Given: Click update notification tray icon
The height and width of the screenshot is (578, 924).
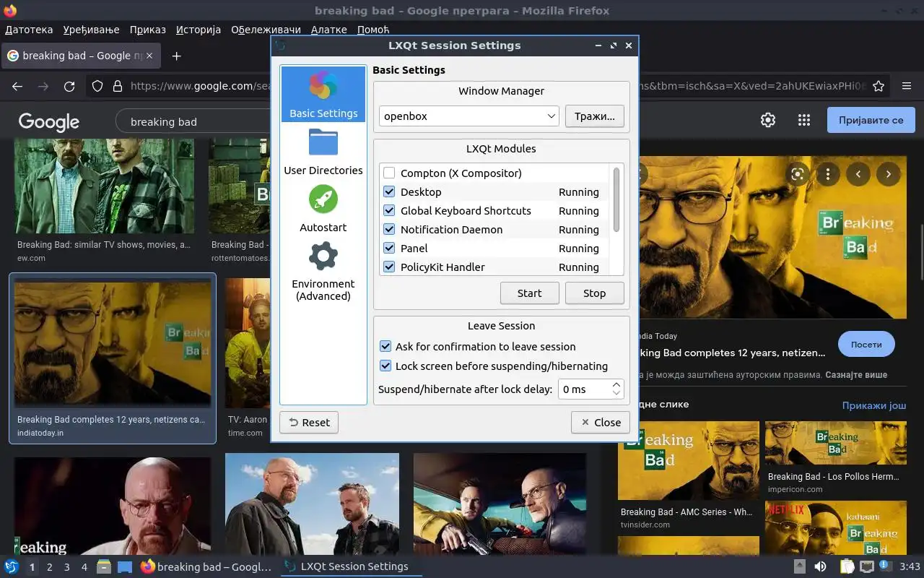Looking at the screenshot, I should pyautogui.click(x=885, y=566).
